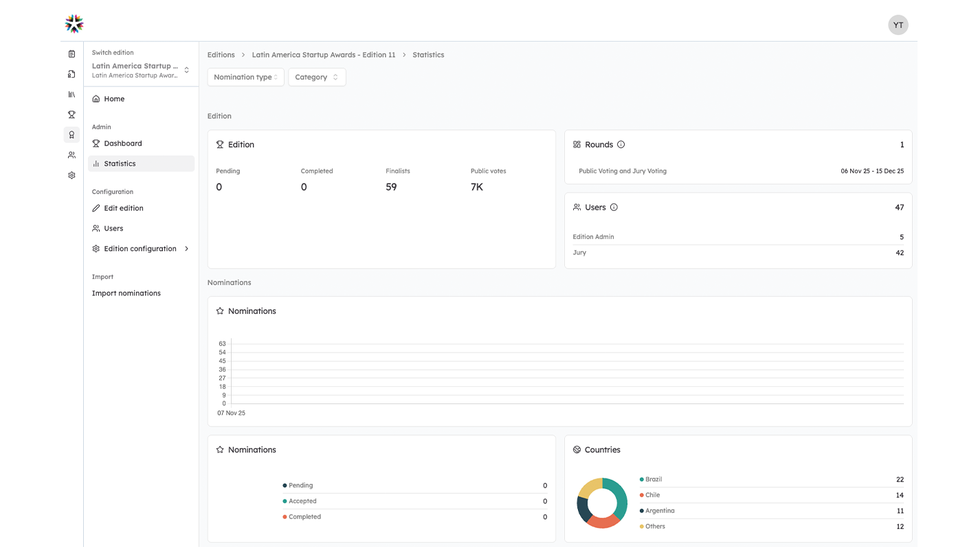Image resolution: width=978 pixels, height=560 pixels.
Task: Click the round dates 06 Nov 25 - 15 Dec 25
Action: pos(872,171)
